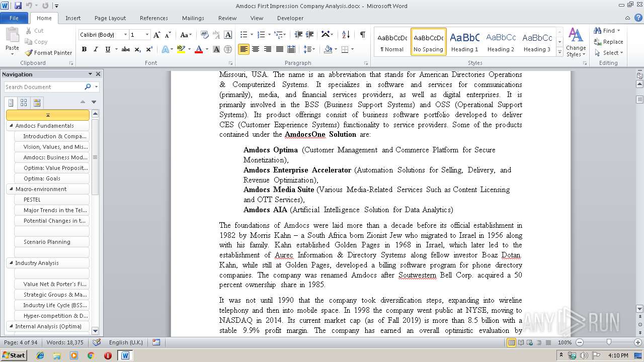
Task: Copy the selection
Action: pos(36,42)
